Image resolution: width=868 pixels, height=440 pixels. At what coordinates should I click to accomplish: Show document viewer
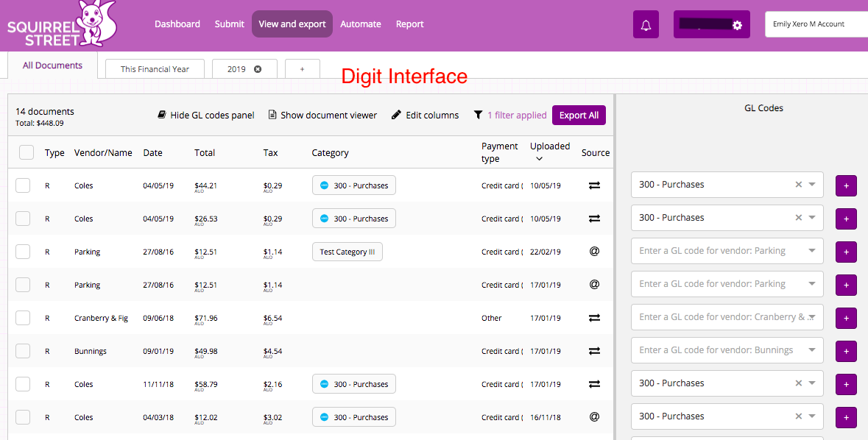[322, 115]
